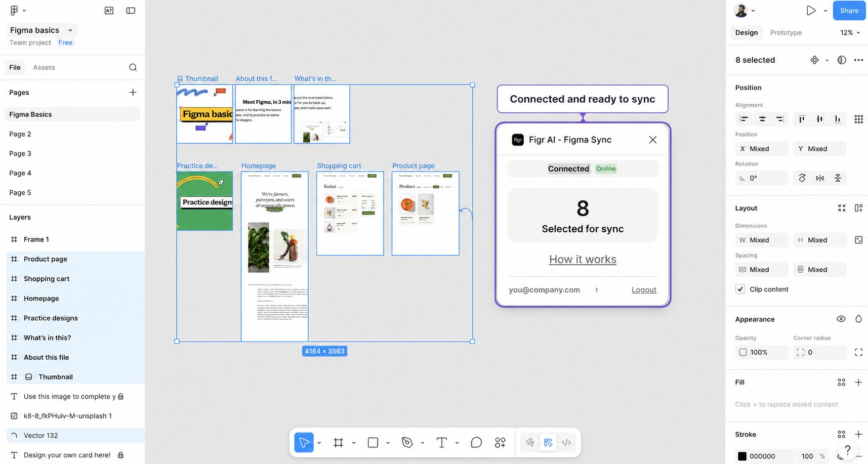Select the Rectangle shape tool

click(373, 443)
